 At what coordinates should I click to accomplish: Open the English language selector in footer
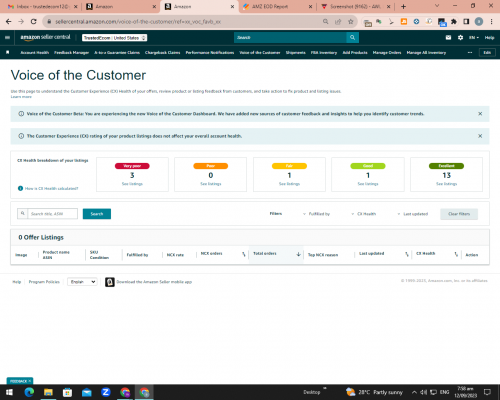pyautogui.click(x=82, y=282)
